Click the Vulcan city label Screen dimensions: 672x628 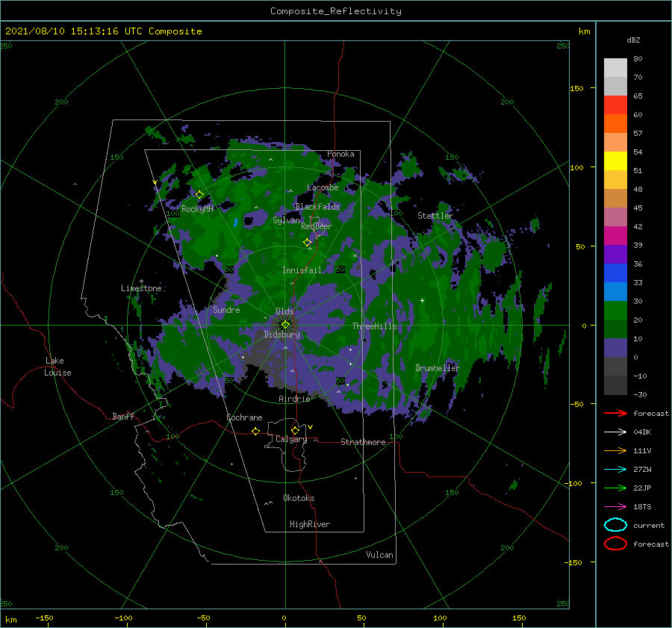[379, 555]
